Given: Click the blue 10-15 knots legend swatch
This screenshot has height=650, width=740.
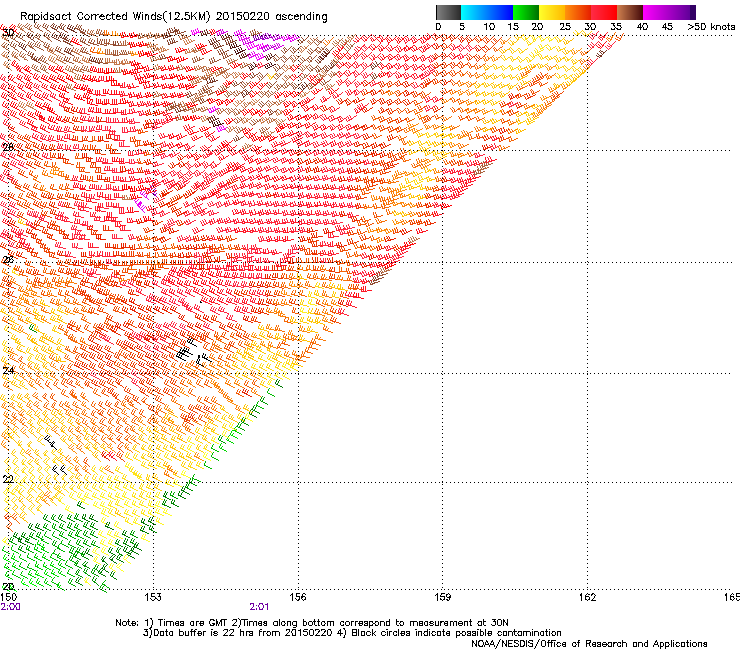Looking at the screenshot, I should (x=500, y=13).
